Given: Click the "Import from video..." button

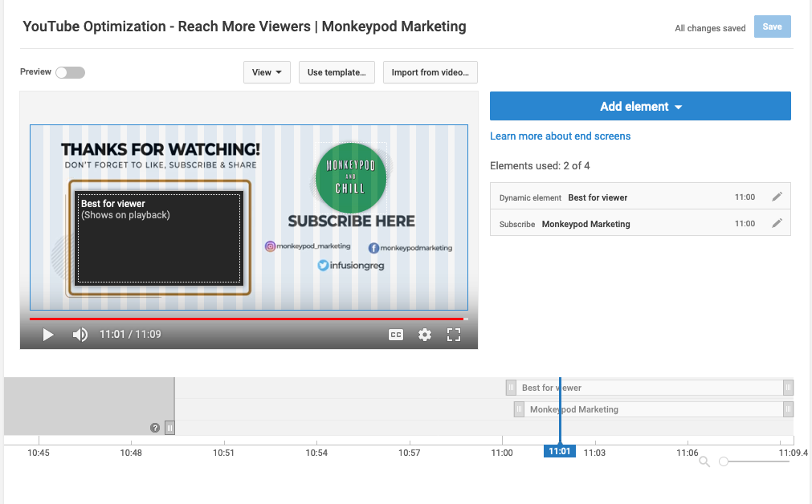Looking at the screenshot, I should (430, 71).
